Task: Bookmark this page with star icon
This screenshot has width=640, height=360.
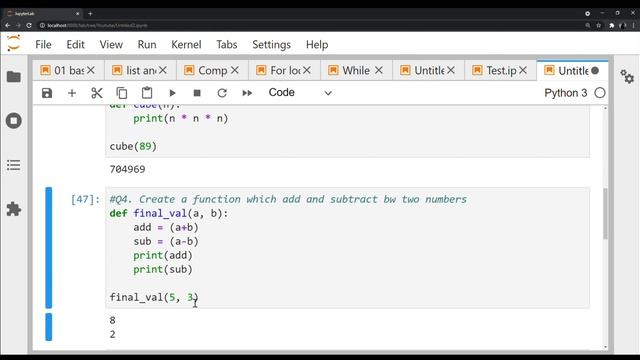Action: (x=599, y=25)
